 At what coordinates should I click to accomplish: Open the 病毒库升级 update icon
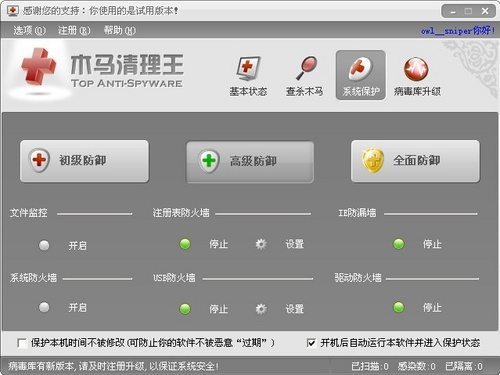(x=416, y=69)
